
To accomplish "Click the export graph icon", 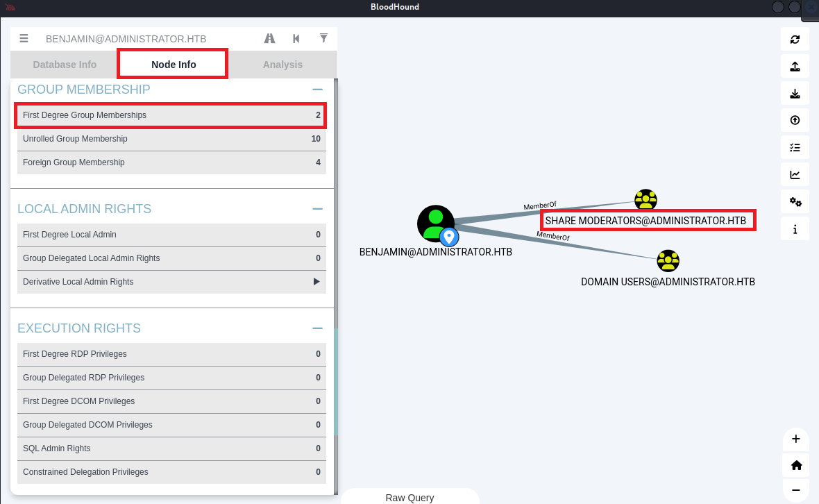I will point(795,67).
